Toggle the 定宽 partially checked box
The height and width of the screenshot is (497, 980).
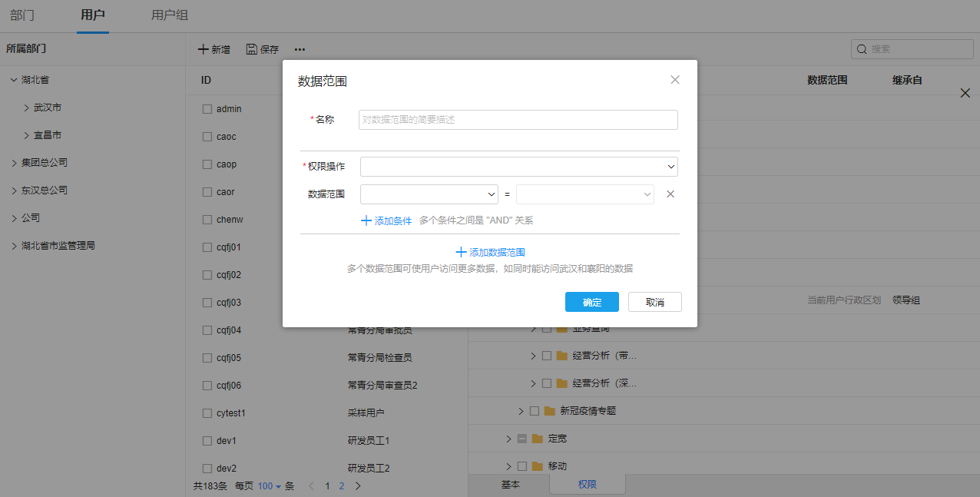[x=522, y=439]
